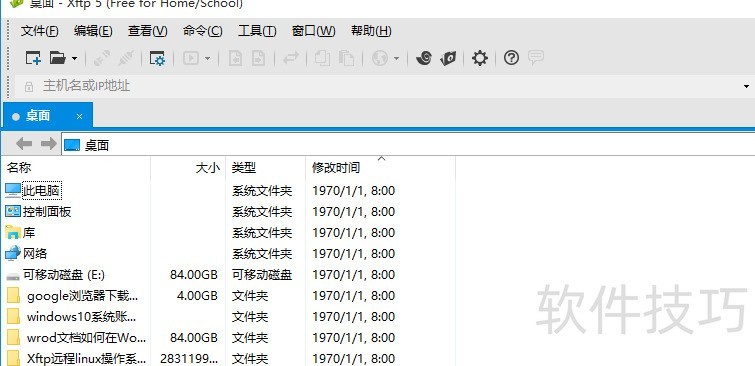755x366 pixels.
Task: Click the Connect toolbar icon
Action: pos(102,58)
